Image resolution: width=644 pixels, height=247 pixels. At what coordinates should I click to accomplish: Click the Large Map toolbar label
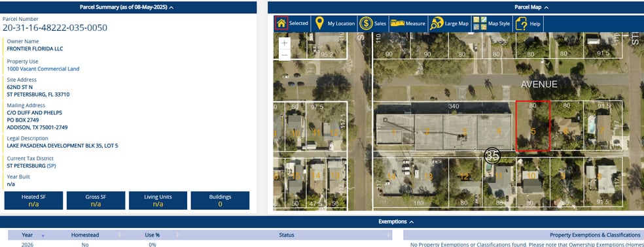click(457, 24)
